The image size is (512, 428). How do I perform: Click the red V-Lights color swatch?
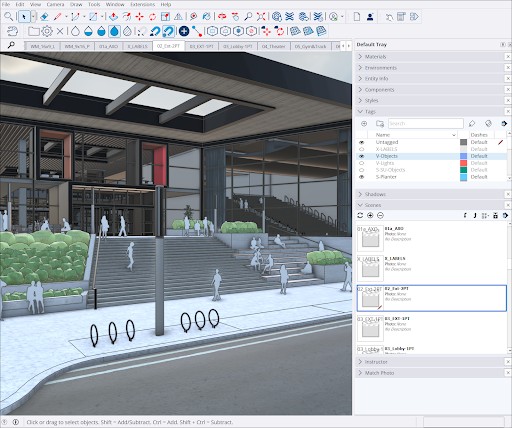[463, 163]
